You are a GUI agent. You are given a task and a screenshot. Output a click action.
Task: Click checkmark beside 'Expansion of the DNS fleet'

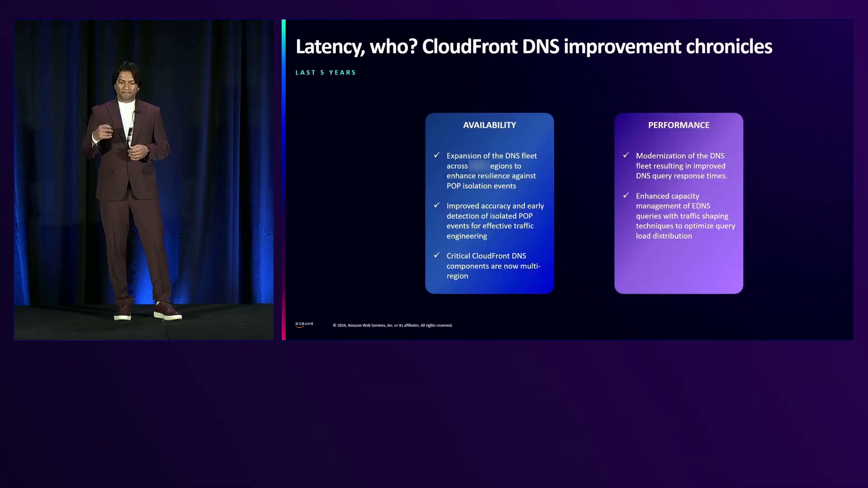pyautogui.click(x=437, y=155)
